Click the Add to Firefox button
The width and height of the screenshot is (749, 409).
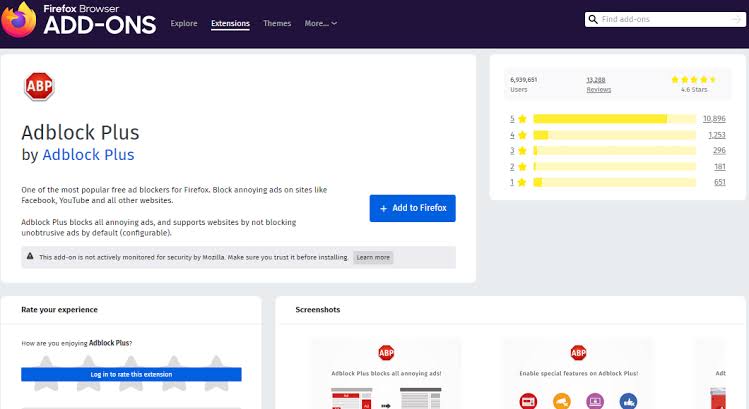pyautogui.click(x=412, y=208)
